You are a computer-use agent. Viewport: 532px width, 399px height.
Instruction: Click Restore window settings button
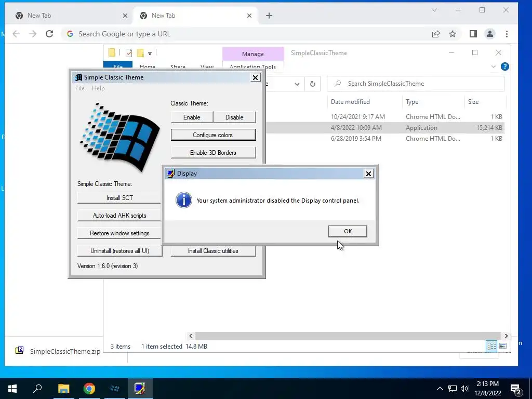[119, 233]
